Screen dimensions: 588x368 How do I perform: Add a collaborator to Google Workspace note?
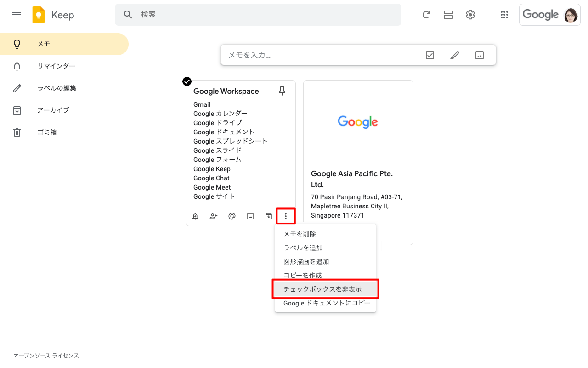[x=214, y=216]
